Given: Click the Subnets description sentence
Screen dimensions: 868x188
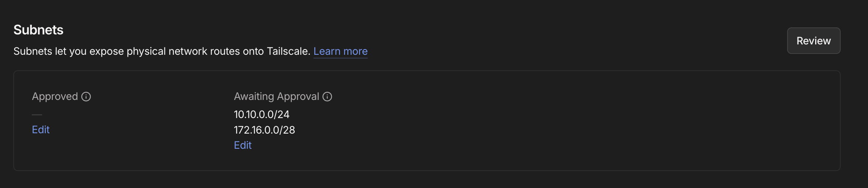Looking at the screenshot, I should tap(161, 51).
